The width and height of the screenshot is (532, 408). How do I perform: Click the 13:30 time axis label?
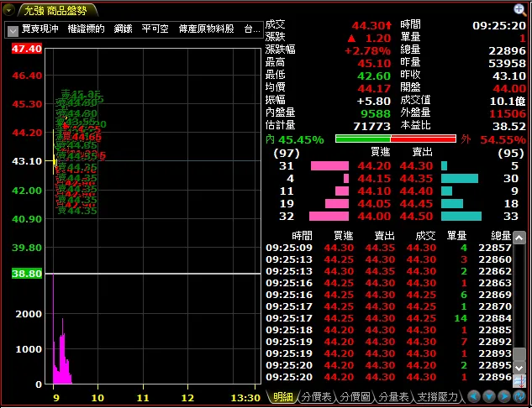tap(246, 397)
